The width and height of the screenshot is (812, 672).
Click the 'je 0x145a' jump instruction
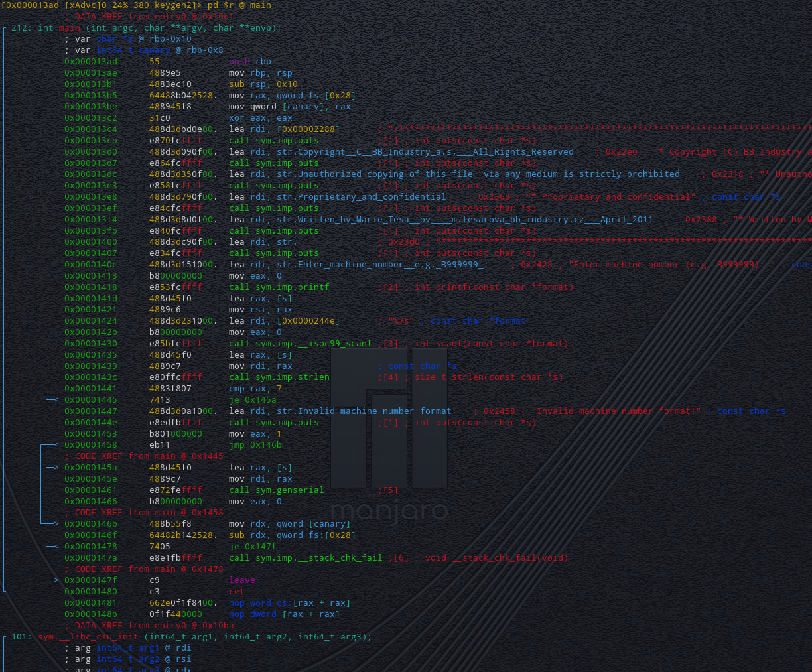tap(253, 400)
